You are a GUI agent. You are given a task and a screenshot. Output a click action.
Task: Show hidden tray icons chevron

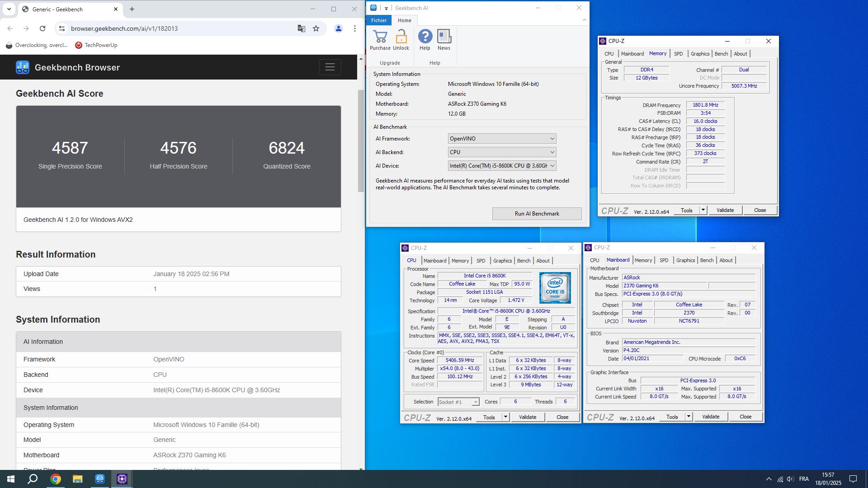click(x=769, y=479)
